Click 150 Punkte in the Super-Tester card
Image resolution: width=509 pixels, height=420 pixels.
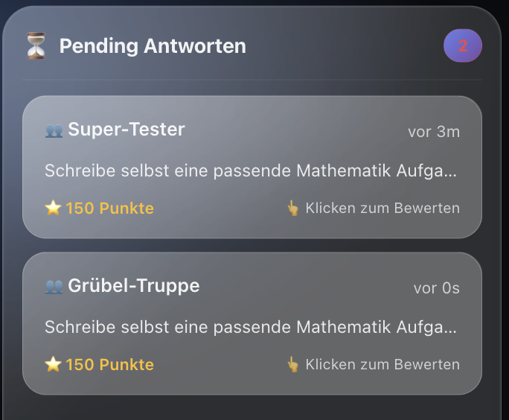click(109, 208)
